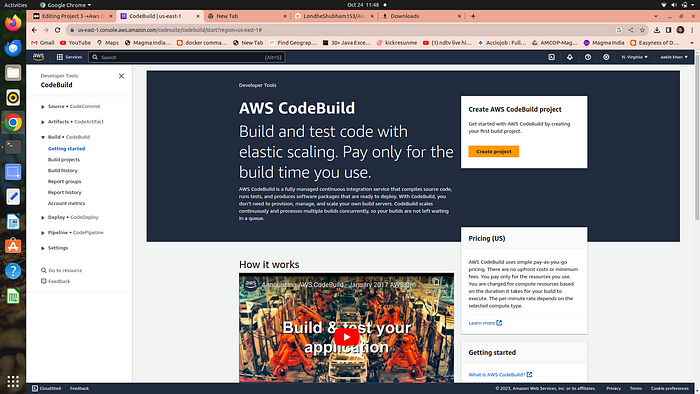Open the pricing Learn more link
The height and width of the screenshot is (394, 700).
[485, 323]
